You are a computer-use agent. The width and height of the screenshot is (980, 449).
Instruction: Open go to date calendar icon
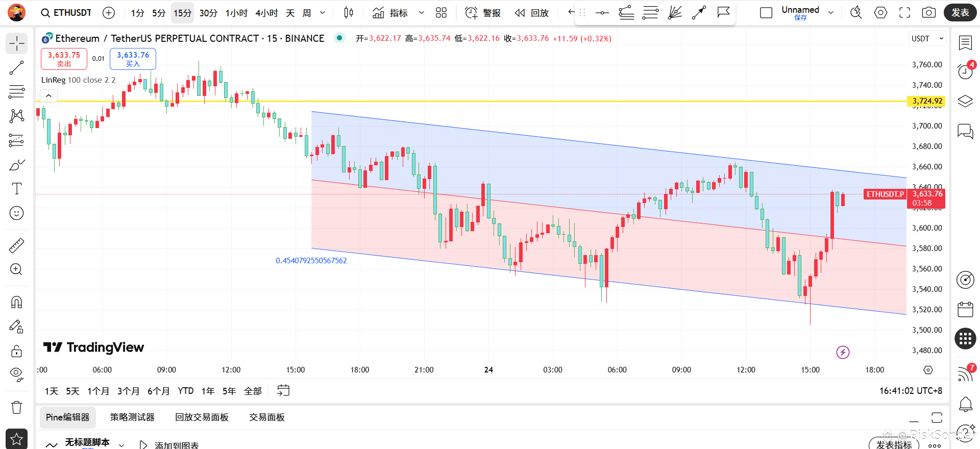click(283, 390)
